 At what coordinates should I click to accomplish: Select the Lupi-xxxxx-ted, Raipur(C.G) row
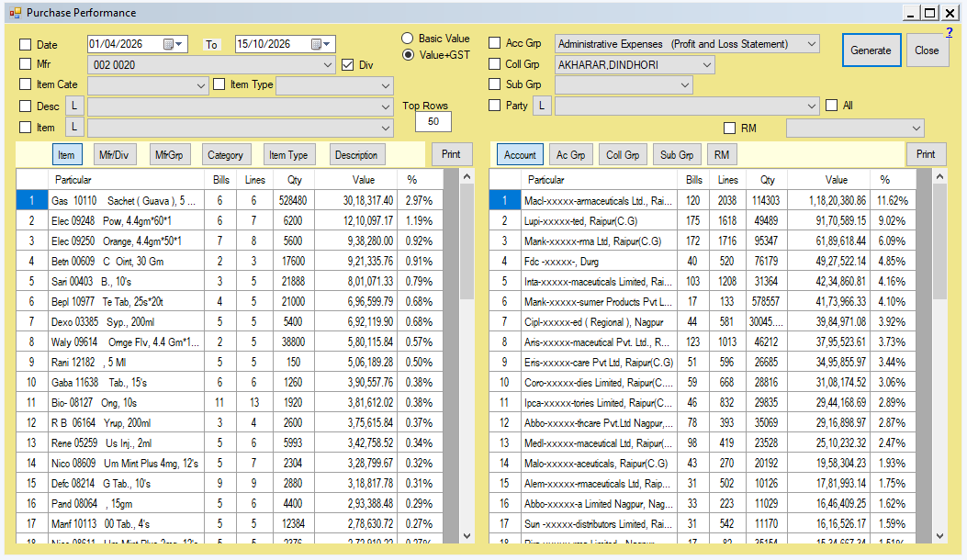(703, 221)
